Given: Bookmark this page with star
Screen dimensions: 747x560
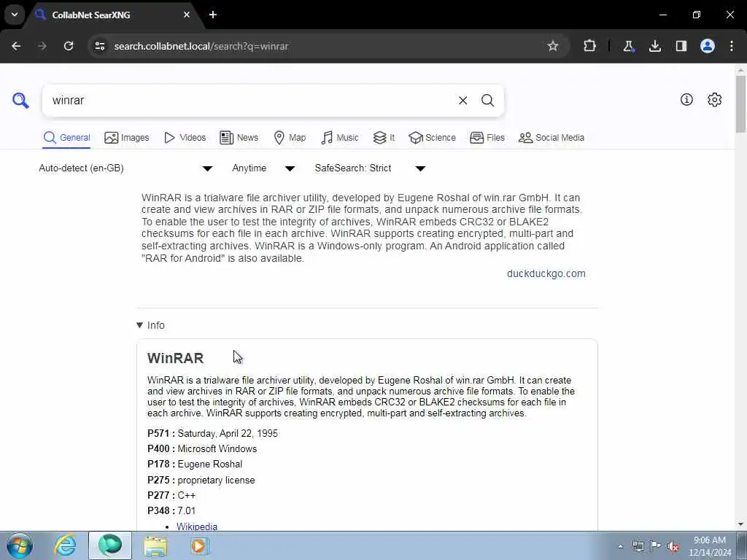Looking at the screenshot, I should pos(553,46).
